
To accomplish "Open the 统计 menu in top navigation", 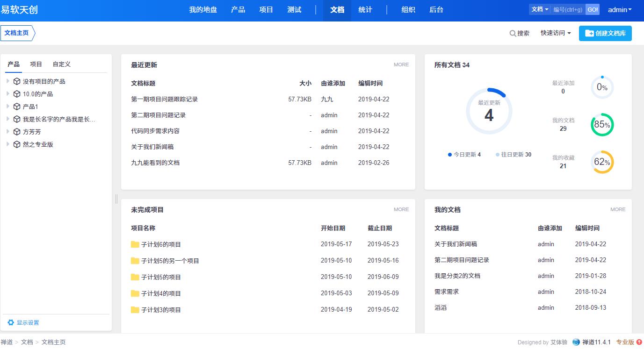I will [365, 10].
